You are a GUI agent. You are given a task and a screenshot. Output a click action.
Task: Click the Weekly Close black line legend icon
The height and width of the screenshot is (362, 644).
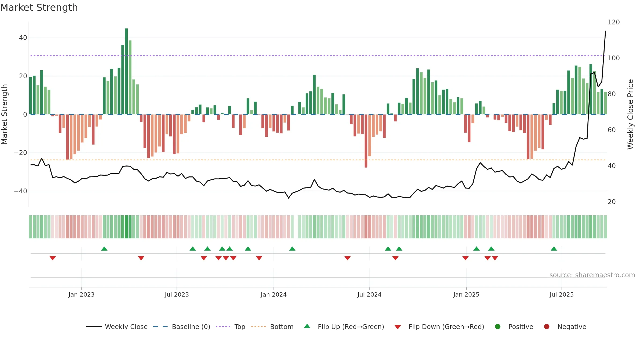tap(94, 327)
